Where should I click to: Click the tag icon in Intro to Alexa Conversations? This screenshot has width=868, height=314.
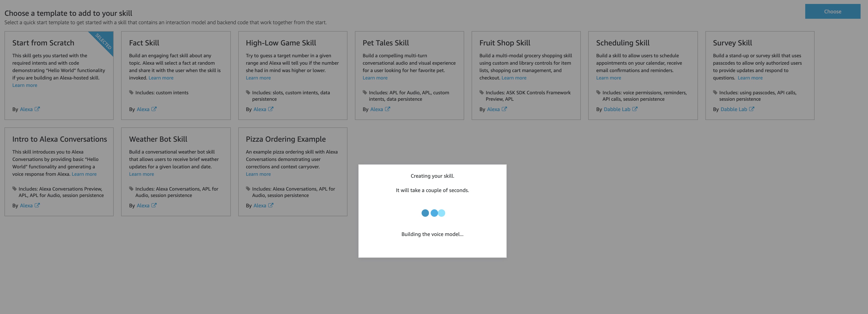point(15,189)
